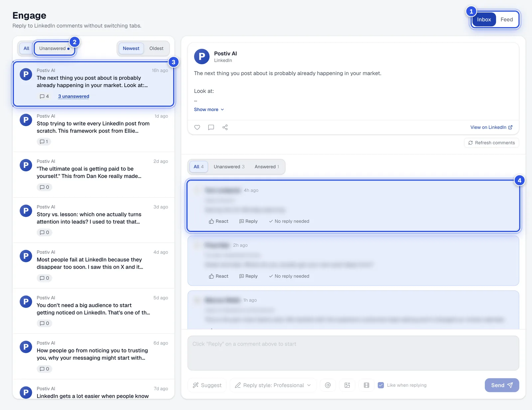Open the How people go from noticing post
Image resolution: width=532 pixels, height=410 pixels.
pos(93,356)
